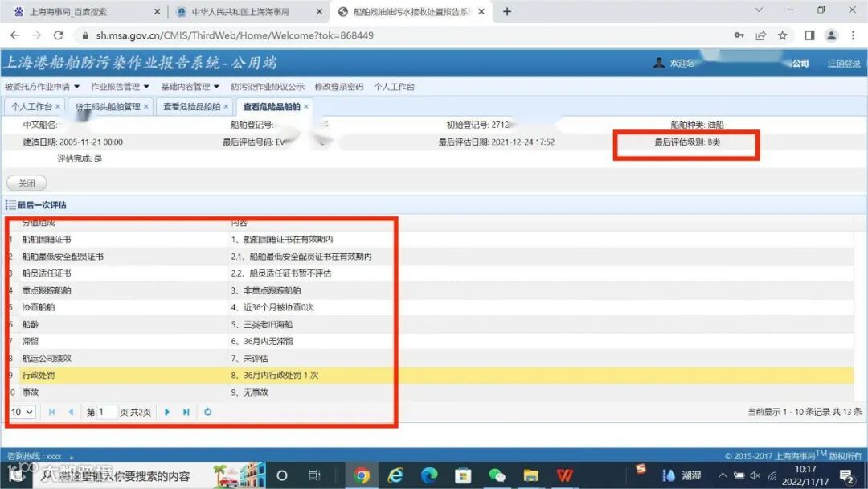Image resolution: width=868 pixels, height=489 pixels.
Task: Jump to the last table page
Action: pos(186,412)
